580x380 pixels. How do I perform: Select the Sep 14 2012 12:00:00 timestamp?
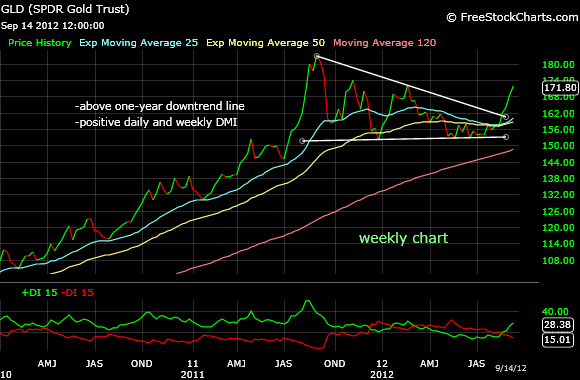53,26
